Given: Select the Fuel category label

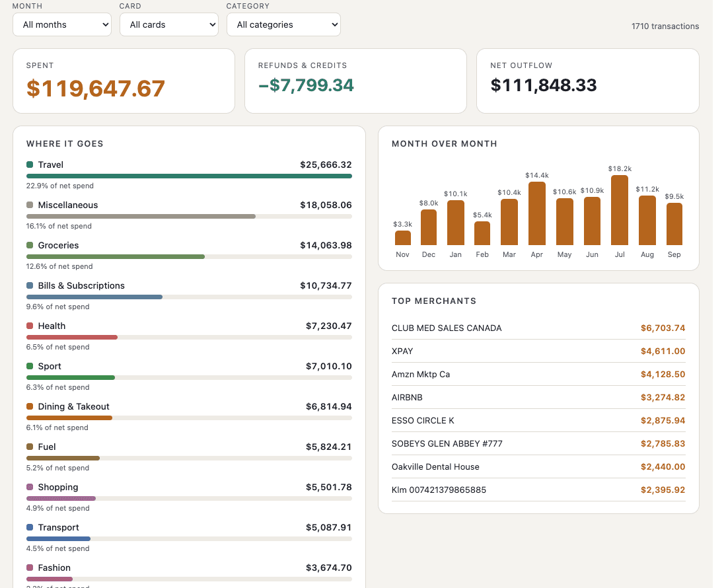Looking at the screenshot, I should click(47, 447).
